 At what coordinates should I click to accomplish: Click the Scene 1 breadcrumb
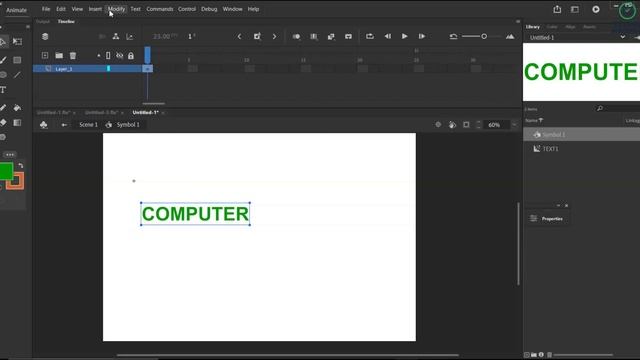click(89, 124)
